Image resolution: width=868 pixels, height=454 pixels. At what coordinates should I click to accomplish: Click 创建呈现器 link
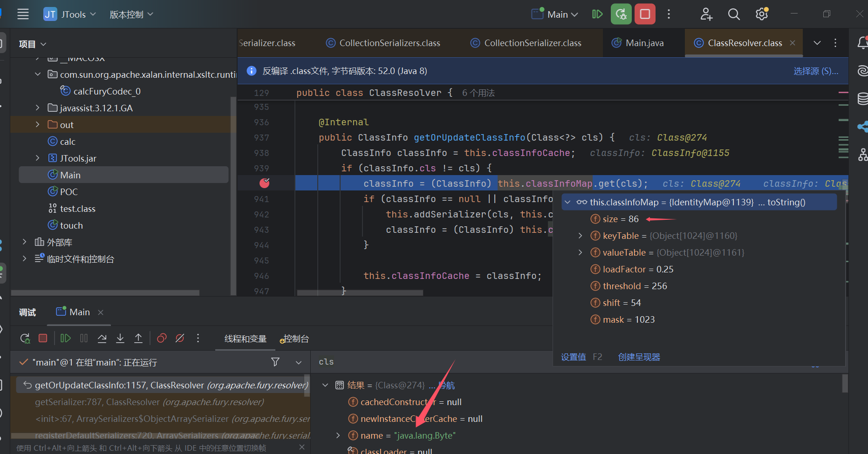pyautogui.click(x=639, y=357)
